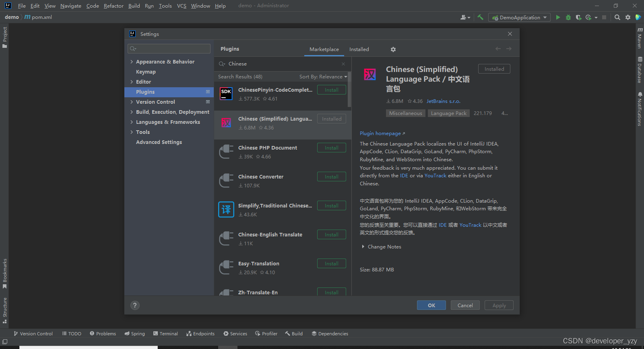Run DemoApplication with the green play icon

coord(558,17)
